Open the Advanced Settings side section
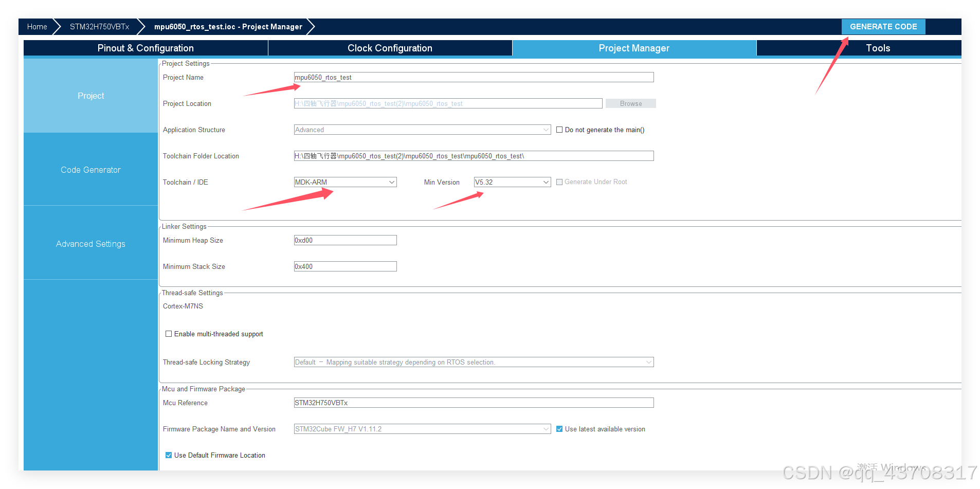The height and width of the screenshot is (489, 980). pyautogui.click(x=90, y=244)
